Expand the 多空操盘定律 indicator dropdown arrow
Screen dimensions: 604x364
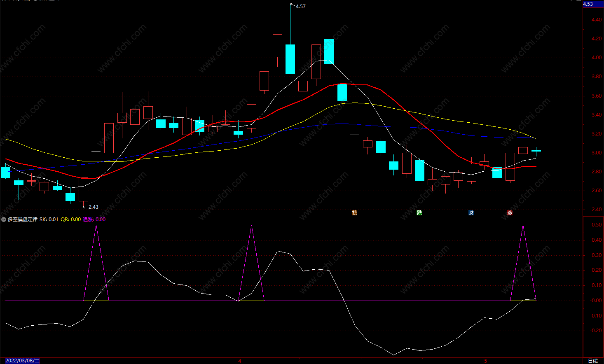tap(4, 219)
